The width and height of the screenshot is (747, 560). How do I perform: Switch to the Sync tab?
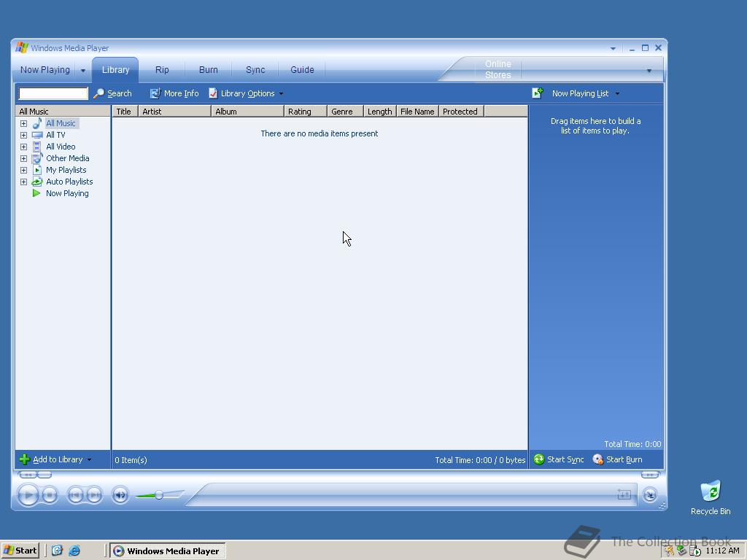point(255,69)
